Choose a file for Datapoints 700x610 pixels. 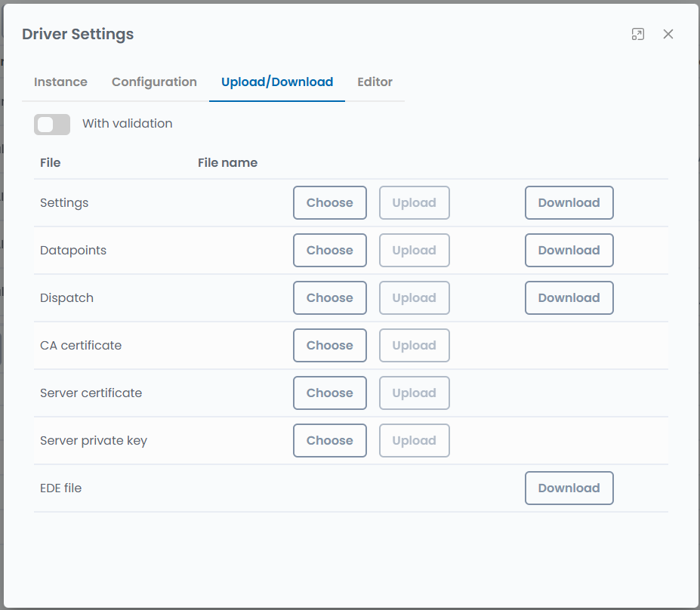(330, 251)
